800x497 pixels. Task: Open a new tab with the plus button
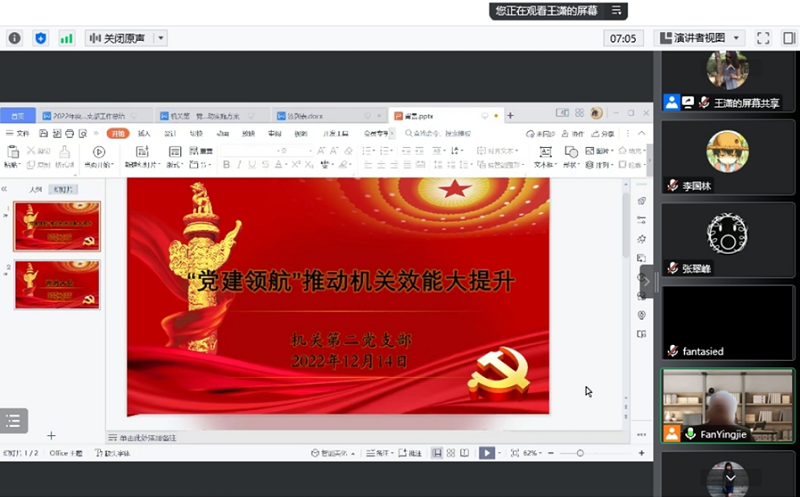(x=510, y=116)
